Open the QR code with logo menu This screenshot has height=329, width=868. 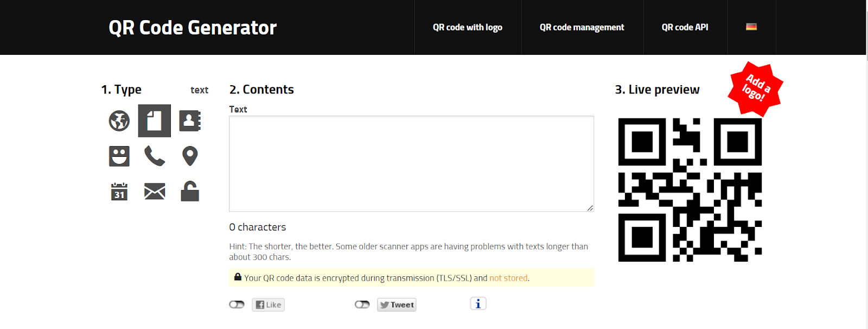pyautogui.click(x=468, y=27)
